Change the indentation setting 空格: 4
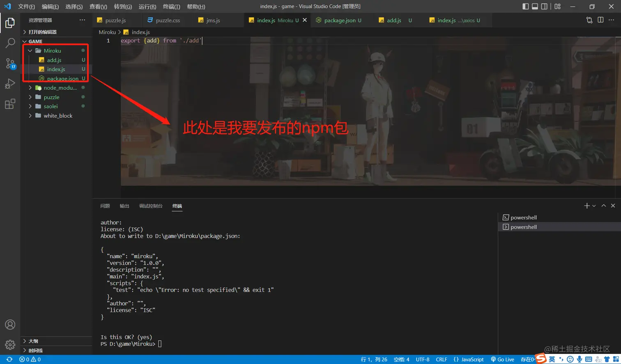 point(402,359)
